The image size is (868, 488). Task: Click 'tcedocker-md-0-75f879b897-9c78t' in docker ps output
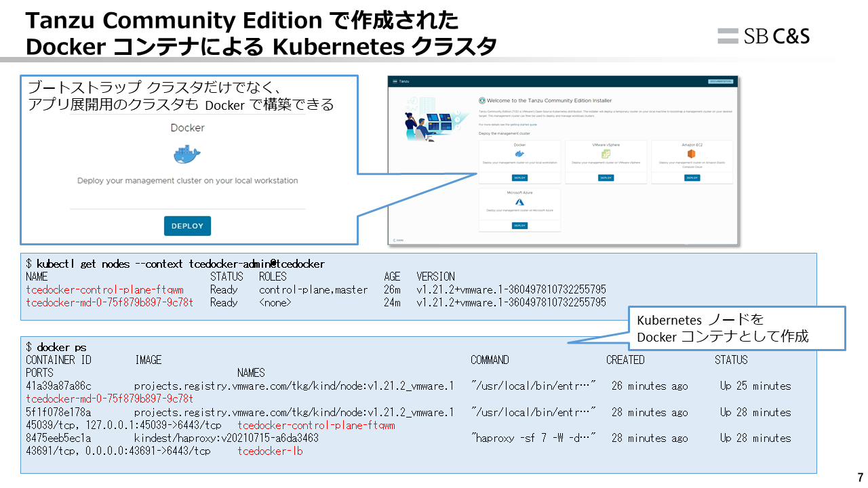[x=109, y=399]
